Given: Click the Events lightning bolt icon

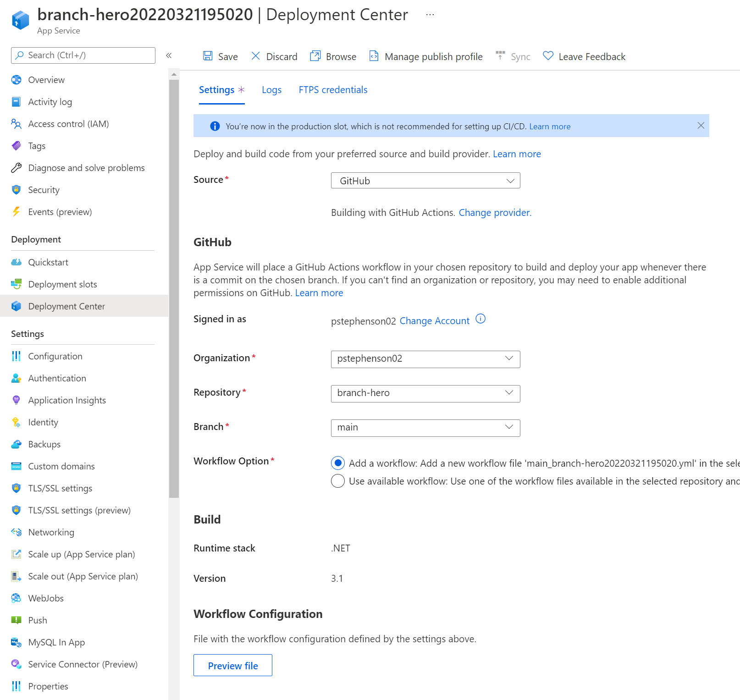Looking at the screenshot, I should coord(17,212).
